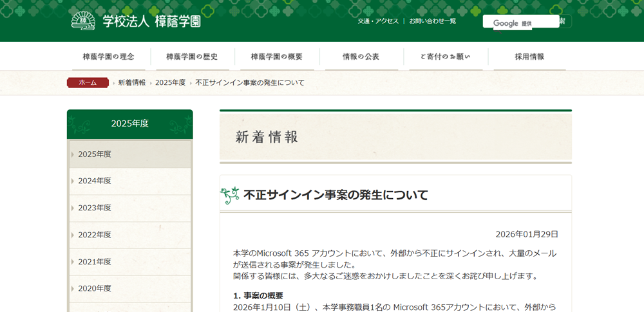Type in the Google custom search field
This screenshot has width=644, height=312.
[x=520, y=21]
